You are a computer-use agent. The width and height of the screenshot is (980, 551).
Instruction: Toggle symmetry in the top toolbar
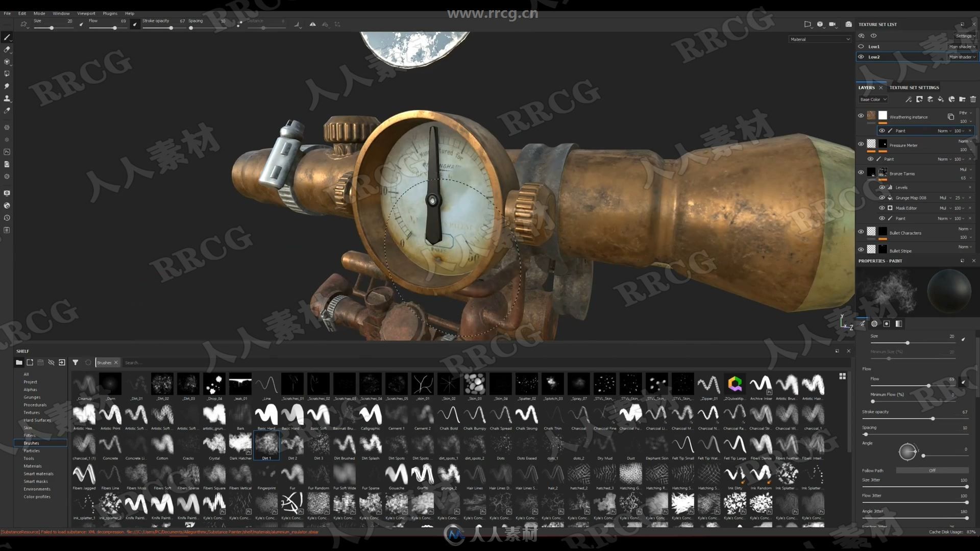(x=312, y=24)
